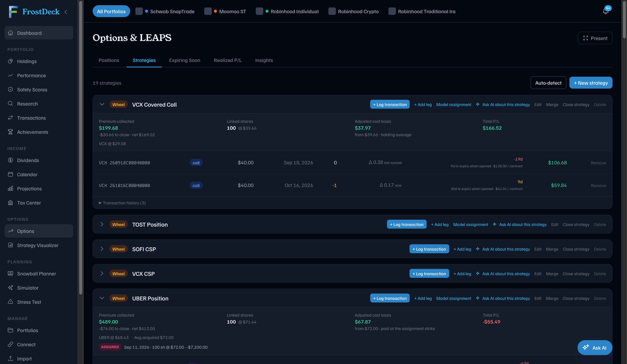627x364 pixels.
Task: Click the notification bell icon
Action: [606, 11]
